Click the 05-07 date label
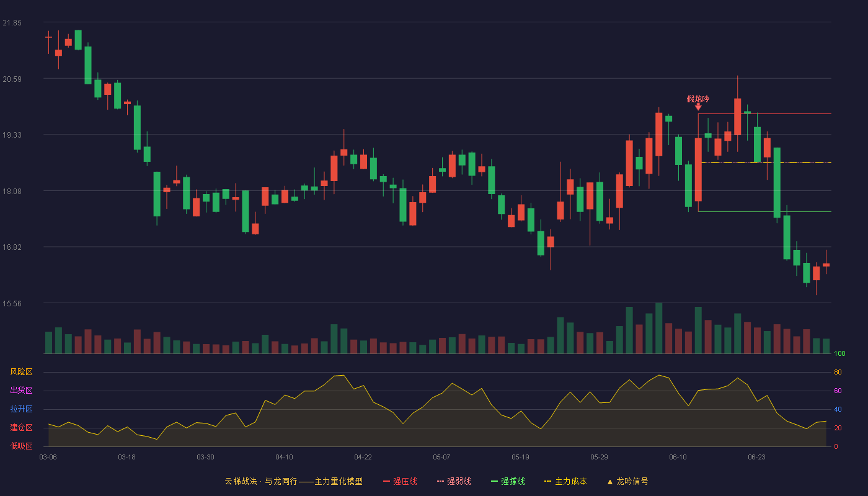The height and width of the screenshot is (496, 868). pos(441,457)
